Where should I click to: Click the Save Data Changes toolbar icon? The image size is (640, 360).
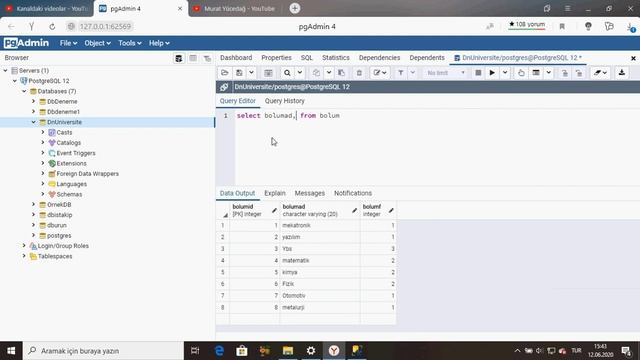click(268, 73)
